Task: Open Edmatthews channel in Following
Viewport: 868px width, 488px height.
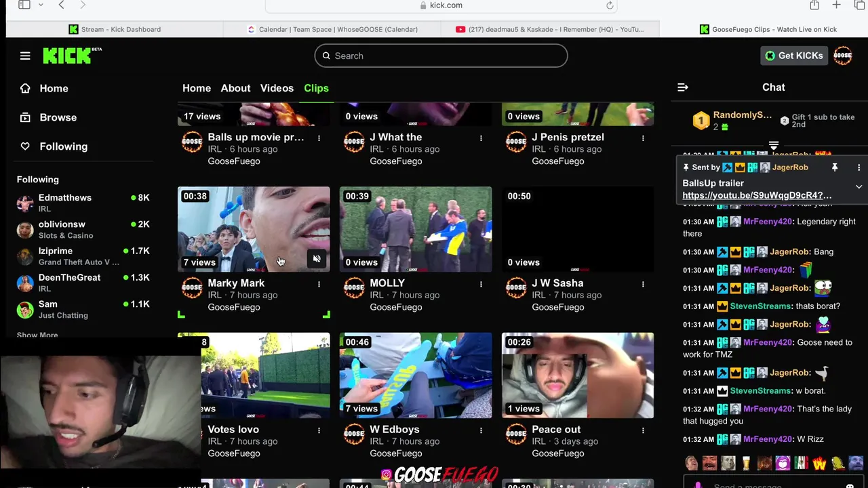Action: pyautogui.click(x=83, y=203)
